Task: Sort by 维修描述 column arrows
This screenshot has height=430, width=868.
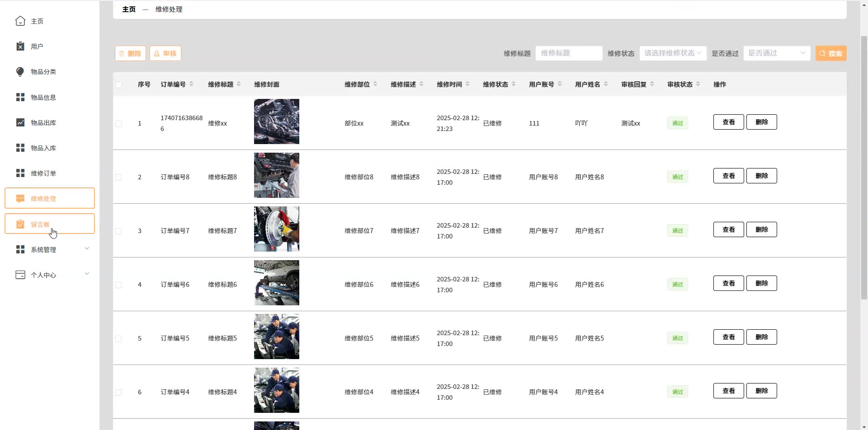Action: pyautogui.click(x=421, y=84)
